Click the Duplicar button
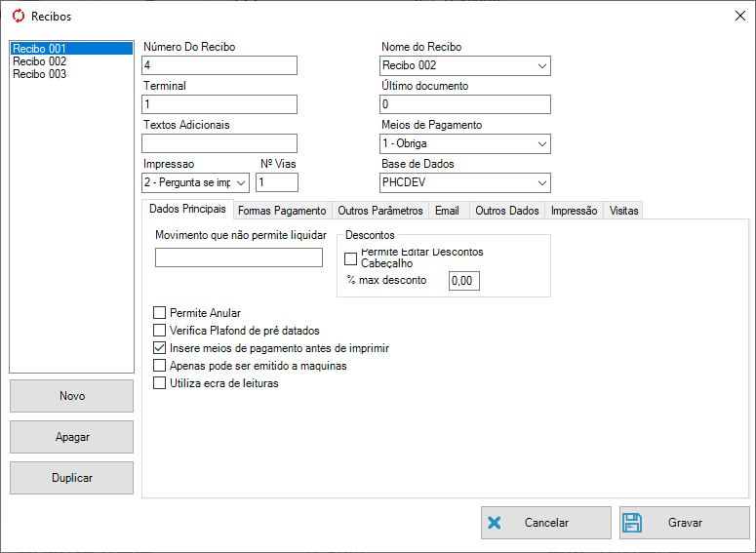Image resolution: width=756 pixels, height=553 pixels. [71, 478]
